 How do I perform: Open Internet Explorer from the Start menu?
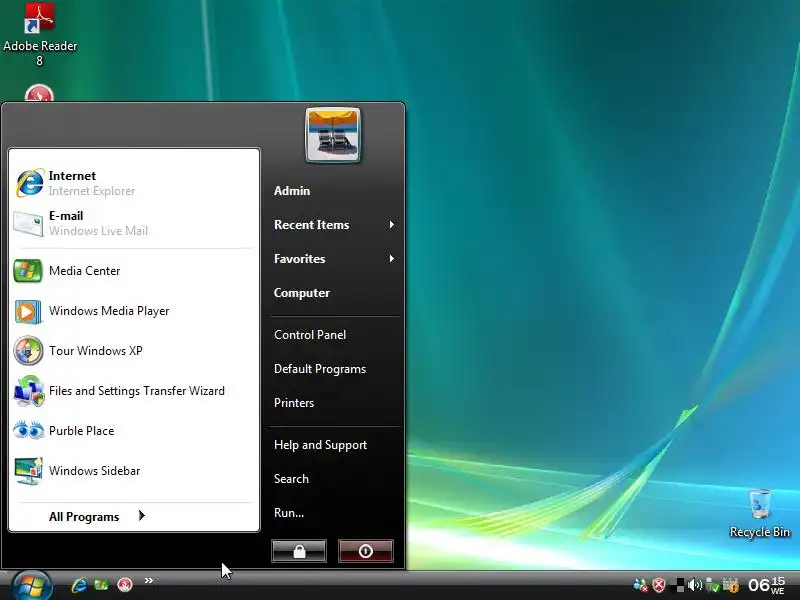(x=134, y=183)
